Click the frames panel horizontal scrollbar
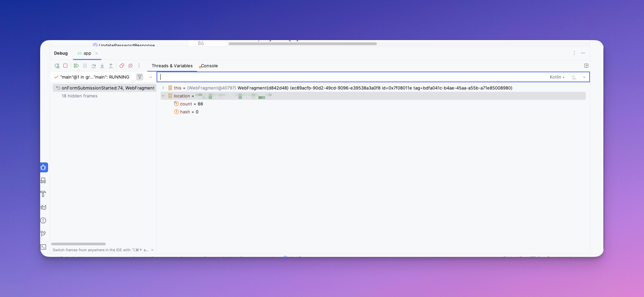 [78, 244]
